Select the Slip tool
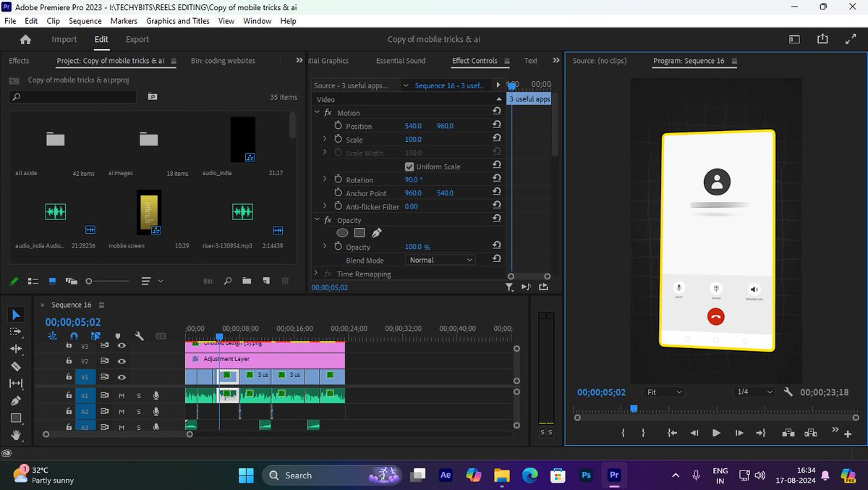 click(17, 384)
